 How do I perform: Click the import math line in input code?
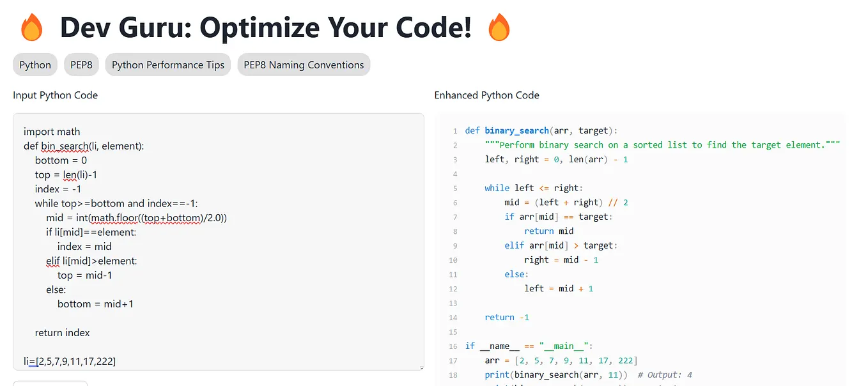[51, 131]
